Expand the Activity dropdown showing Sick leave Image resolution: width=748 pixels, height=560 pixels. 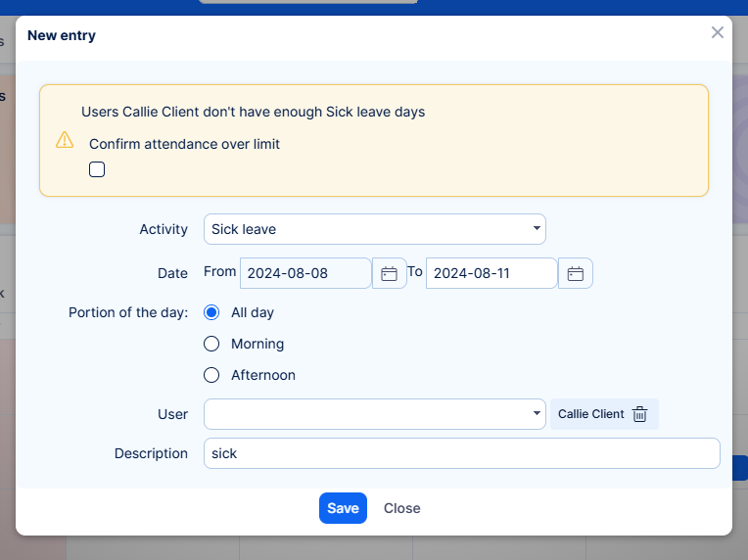tap(374, 229)
